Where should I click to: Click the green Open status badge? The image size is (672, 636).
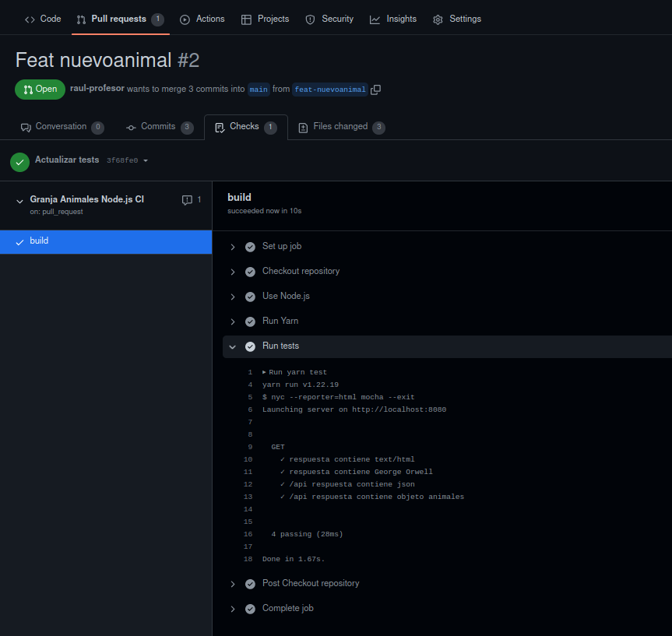click(x=40, y=90)
